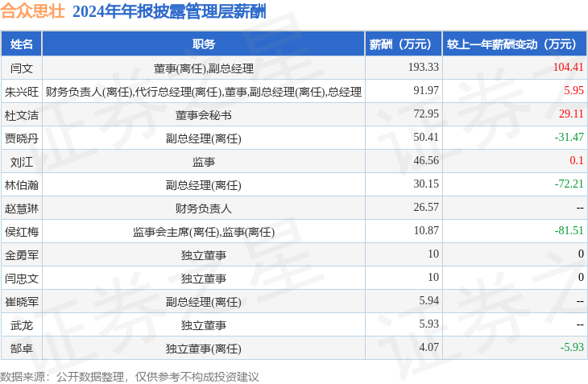Click the name 崔晓军
Viewport: 588px width, 384px height.
[x=22, y=302]
